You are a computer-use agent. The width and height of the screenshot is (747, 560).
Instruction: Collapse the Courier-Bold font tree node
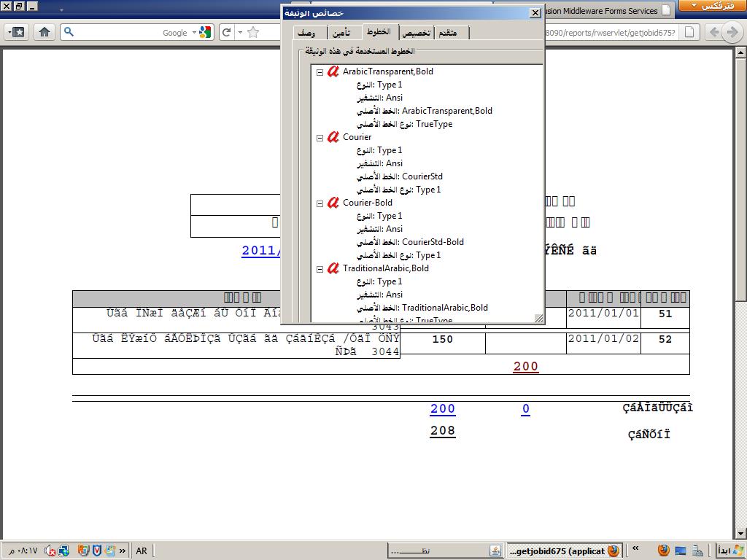pyautogui.click(x=320, y=203)
